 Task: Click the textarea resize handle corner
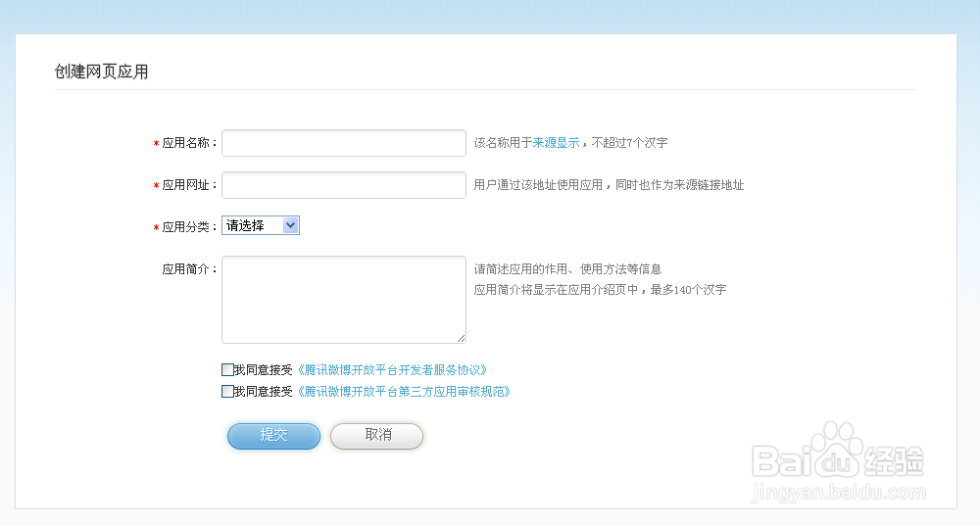pyautogui.click(x=462, y=338)
